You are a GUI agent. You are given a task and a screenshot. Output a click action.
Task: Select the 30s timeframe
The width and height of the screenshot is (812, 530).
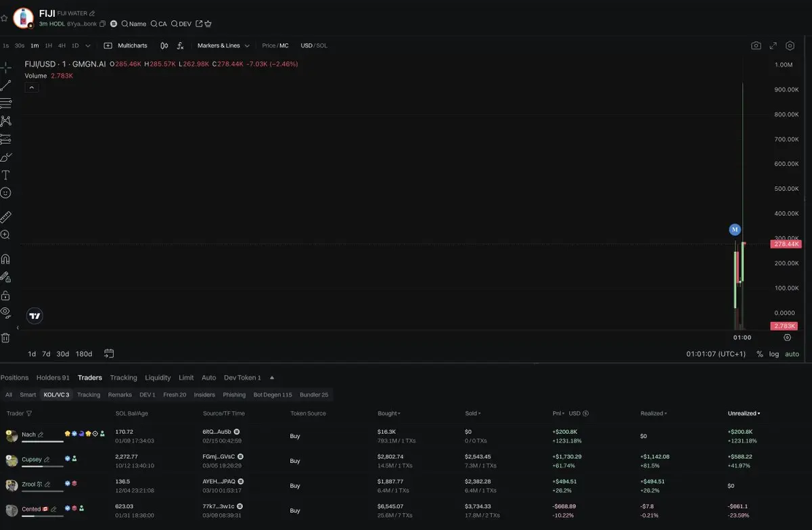click(20, 45)
